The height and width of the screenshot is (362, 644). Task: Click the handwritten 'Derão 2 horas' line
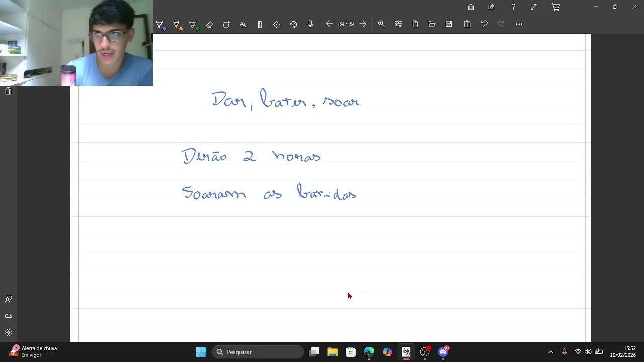point(251,156)
